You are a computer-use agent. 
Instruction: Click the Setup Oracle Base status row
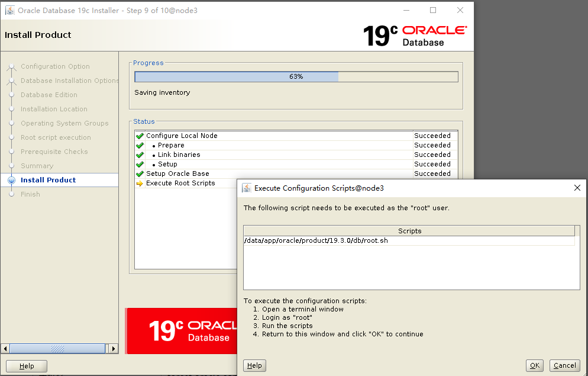pyautogui.click(x=296, y=173)
